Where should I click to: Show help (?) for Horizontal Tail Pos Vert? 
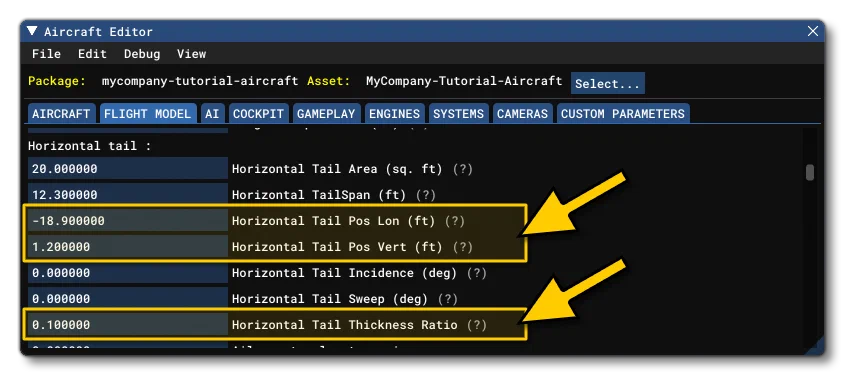coord(462,247)
